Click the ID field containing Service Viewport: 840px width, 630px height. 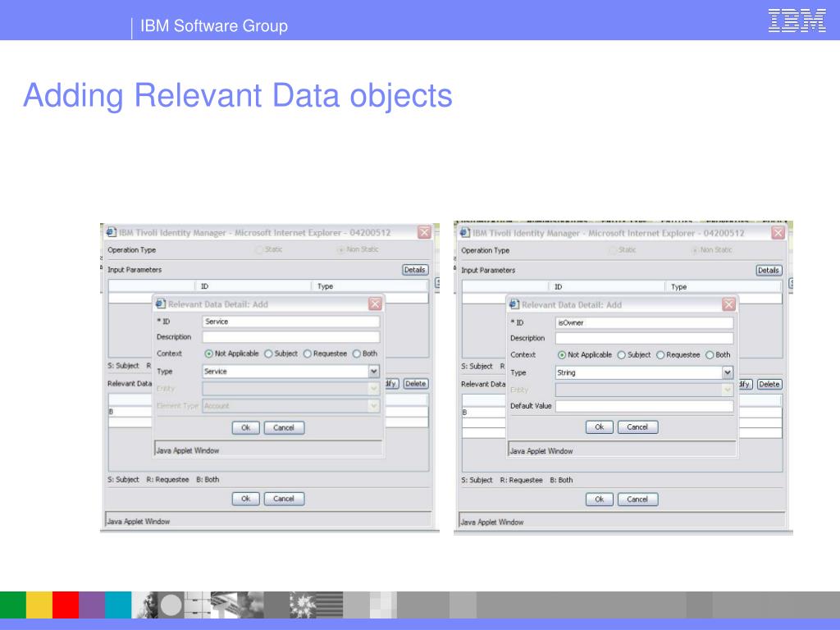[x=291, y=322]
